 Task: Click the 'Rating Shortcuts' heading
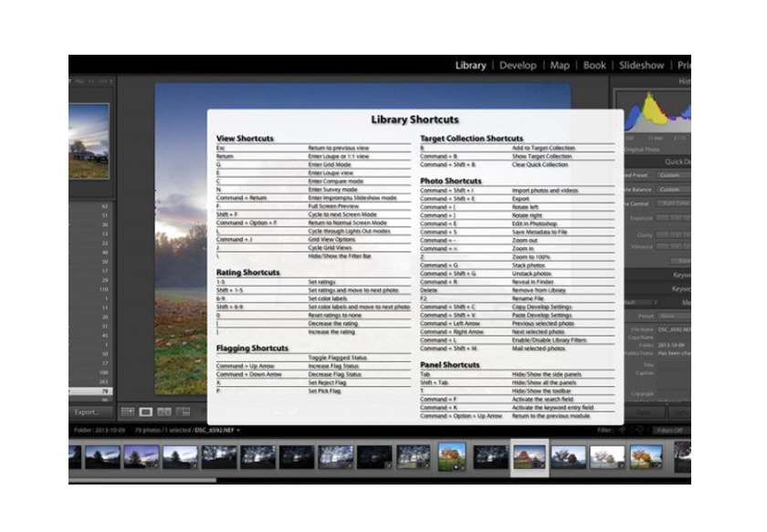(248, 272)
